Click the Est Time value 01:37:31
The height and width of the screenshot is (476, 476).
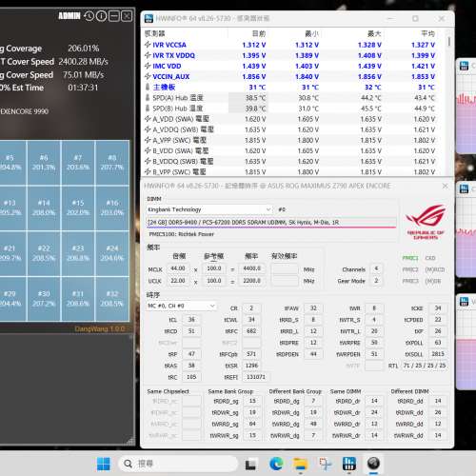tap(83, 88)
